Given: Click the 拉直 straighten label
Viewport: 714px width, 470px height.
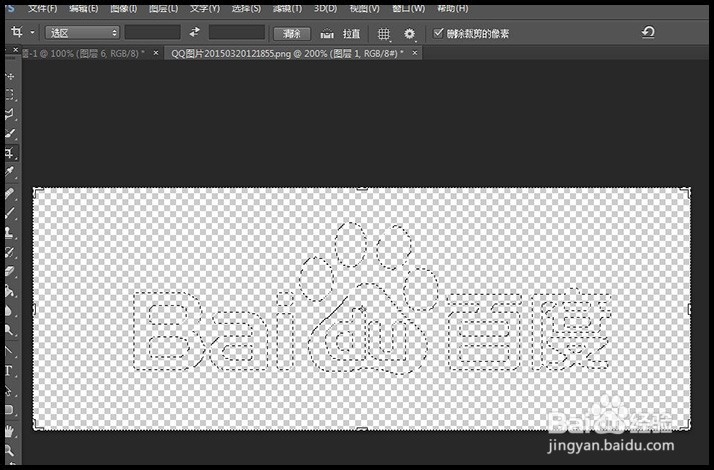Looking at the screenshot, I should 351,34.
